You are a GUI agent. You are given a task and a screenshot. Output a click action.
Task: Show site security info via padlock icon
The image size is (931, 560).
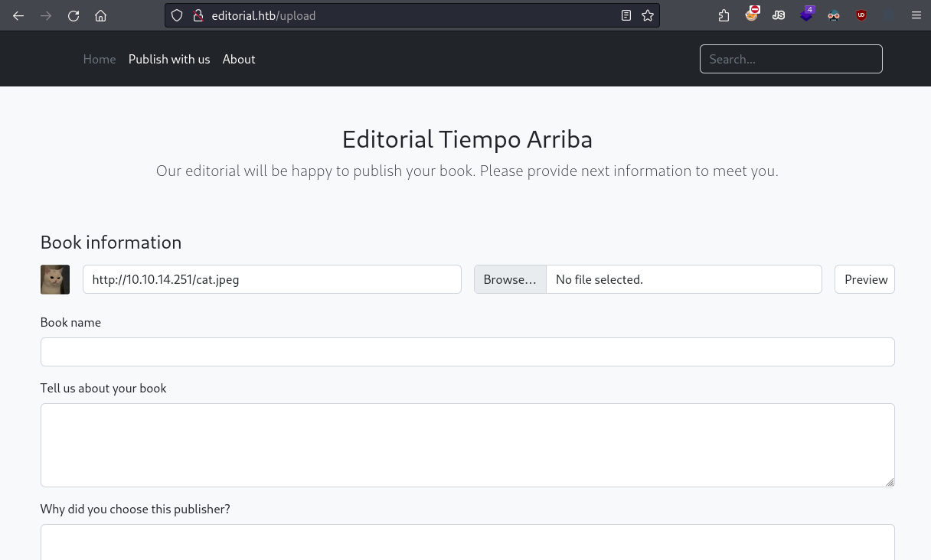pos(198,15)
